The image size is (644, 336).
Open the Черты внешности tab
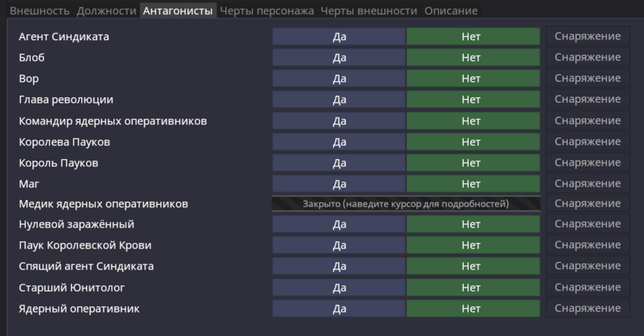tap(369, 11)
